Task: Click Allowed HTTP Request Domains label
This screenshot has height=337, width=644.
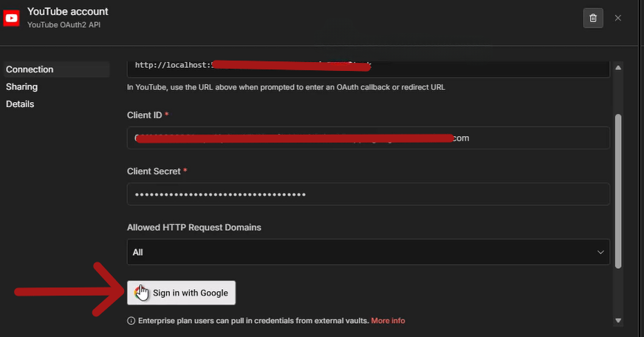Action: point(193,228)
